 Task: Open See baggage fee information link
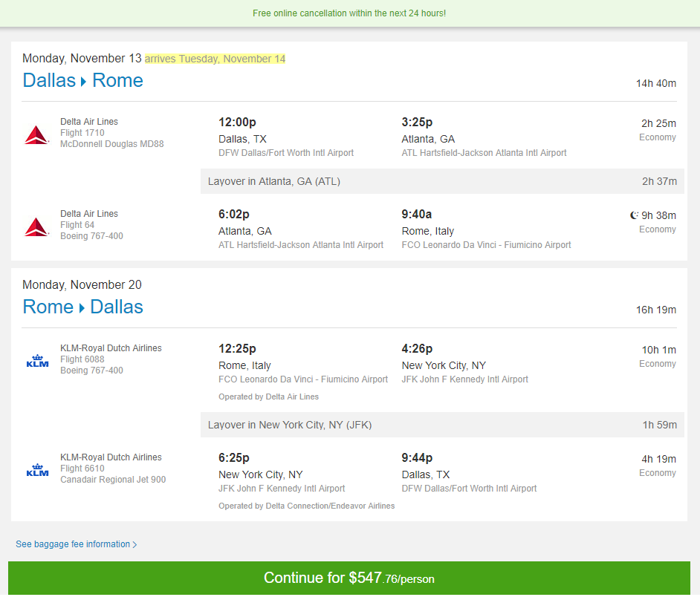click(77, 544)
